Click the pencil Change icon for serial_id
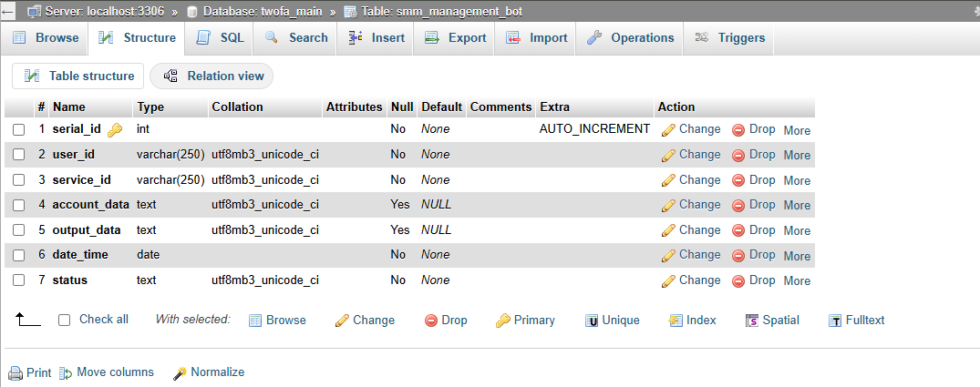This screenshot has height=387, width=980. (x=668, y=130)
